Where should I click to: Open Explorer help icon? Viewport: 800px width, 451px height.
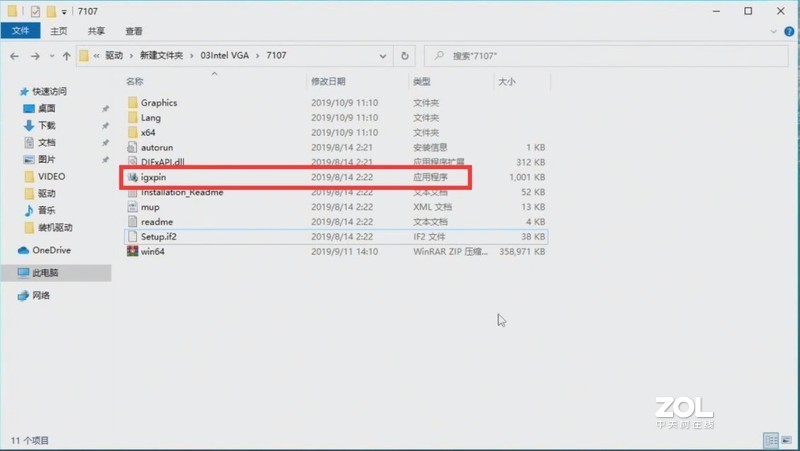tap(789, 31)
